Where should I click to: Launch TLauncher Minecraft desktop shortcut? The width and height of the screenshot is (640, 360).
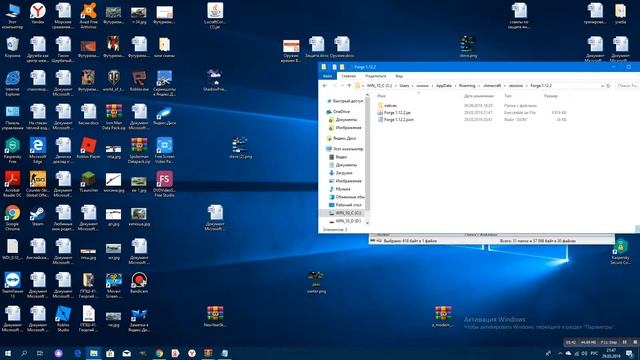point(88,181)
